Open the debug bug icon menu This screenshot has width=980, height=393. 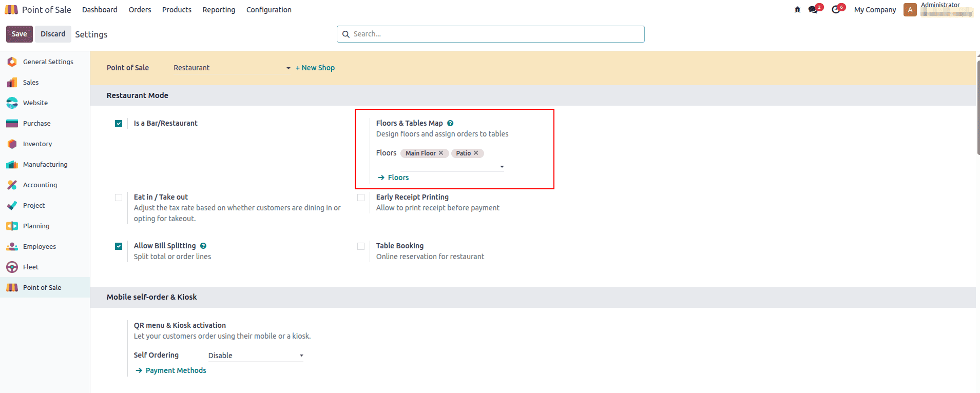point(797,10)
